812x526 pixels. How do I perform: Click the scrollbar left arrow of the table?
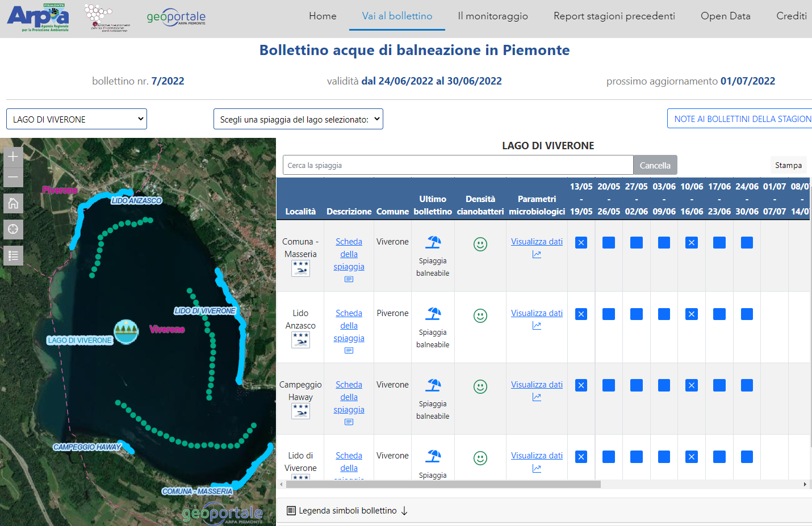pyautogui.click(x=281, y=485)
